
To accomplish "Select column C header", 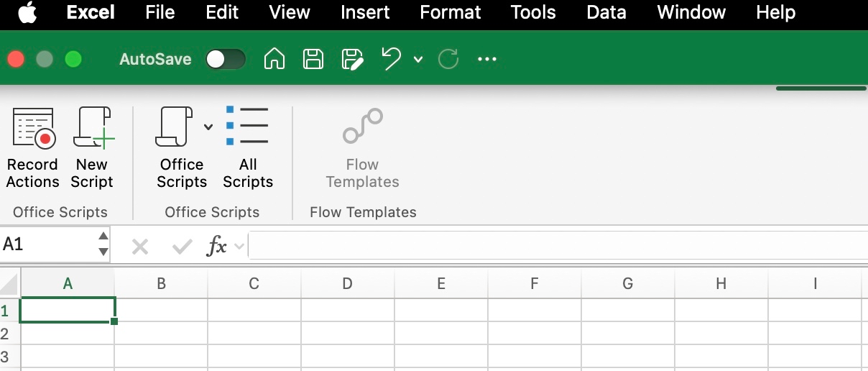I will 254,283.
